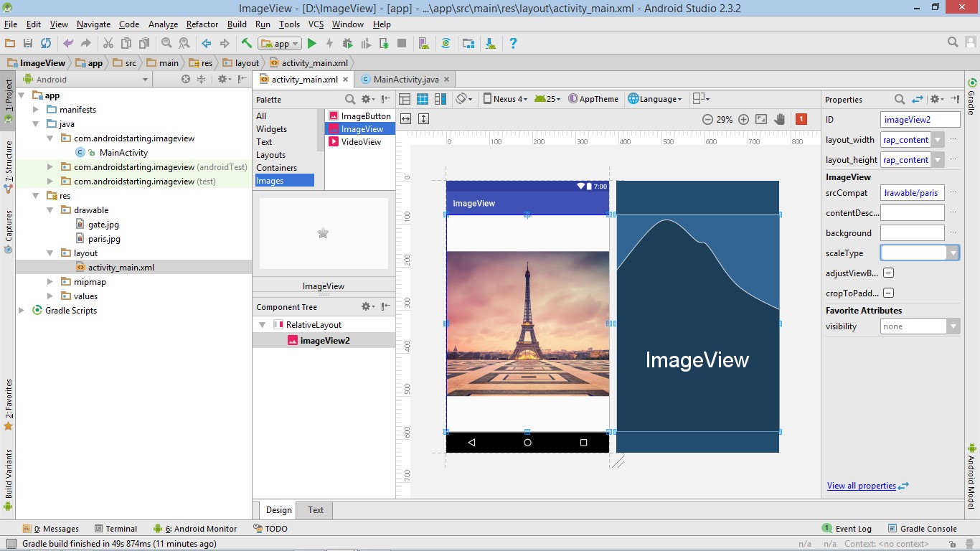Click the contentDescription input field
This screenshot has height=551, width=980.
tap(912, 213)
